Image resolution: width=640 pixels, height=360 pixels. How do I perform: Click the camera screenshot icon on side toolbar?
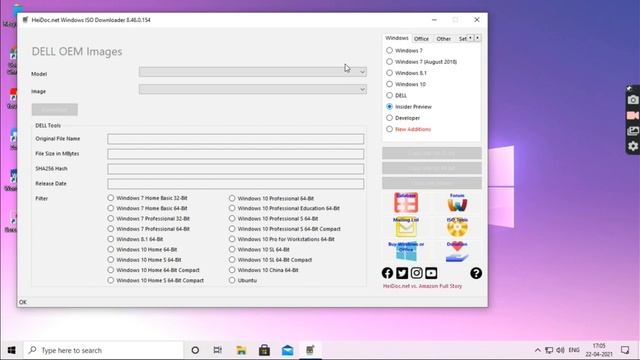633,100
